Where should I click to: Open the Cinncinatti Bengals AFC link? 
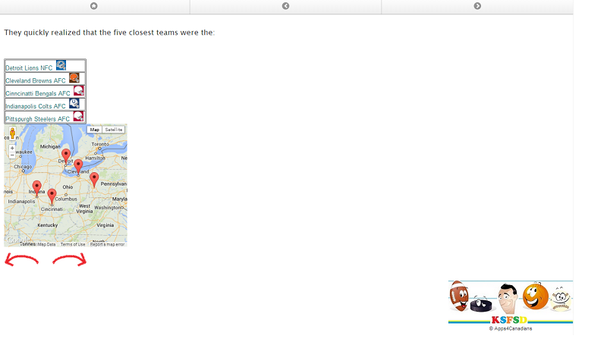[38, 93]
